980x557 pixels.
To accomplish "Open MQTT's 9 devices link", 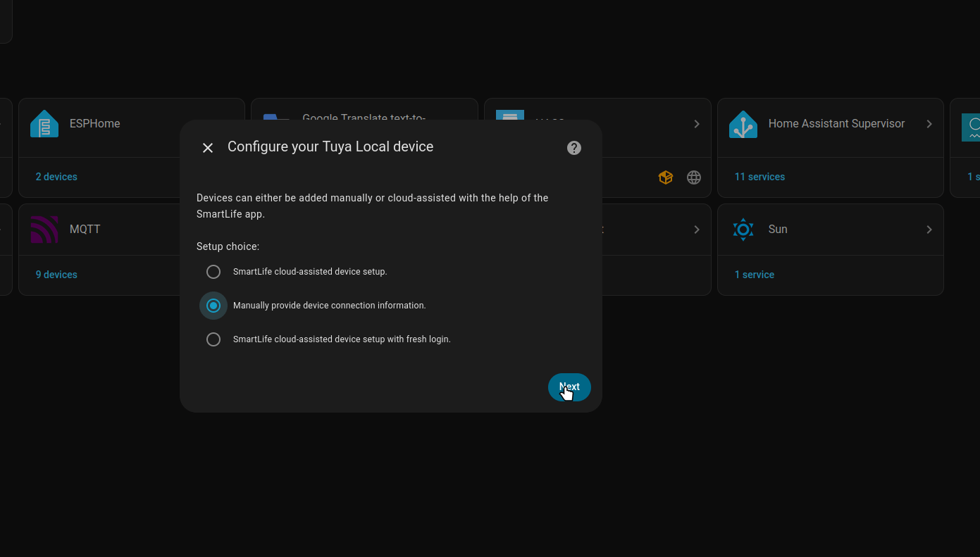I will (x=56, y=275).
